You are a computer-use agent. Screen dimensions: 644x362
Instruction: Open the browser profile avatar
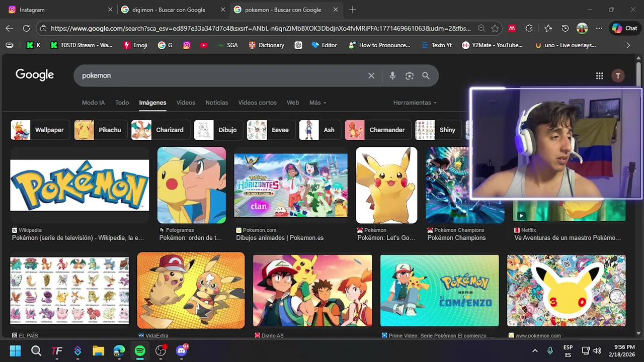[582, 28]
